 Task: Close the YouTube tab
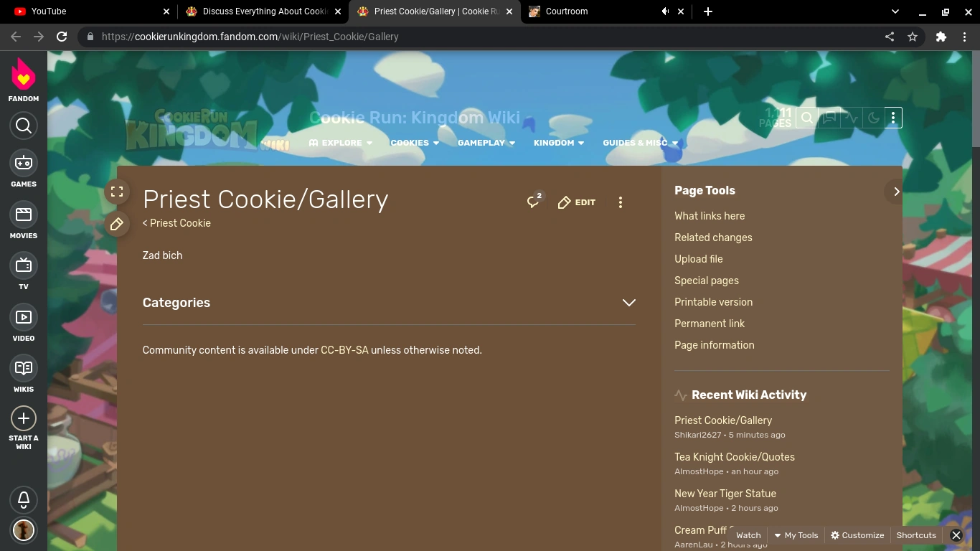tap(166, 11)
